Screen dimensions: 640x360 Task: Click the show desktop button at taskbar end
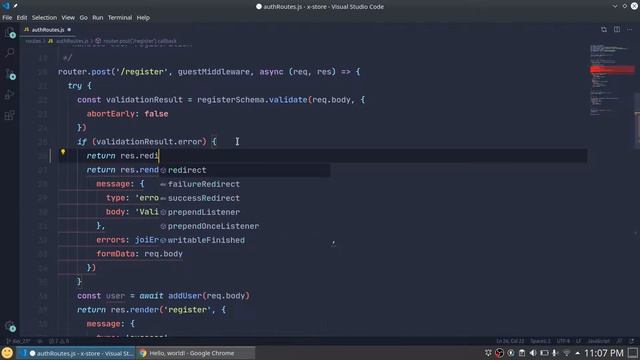point(633,353)
